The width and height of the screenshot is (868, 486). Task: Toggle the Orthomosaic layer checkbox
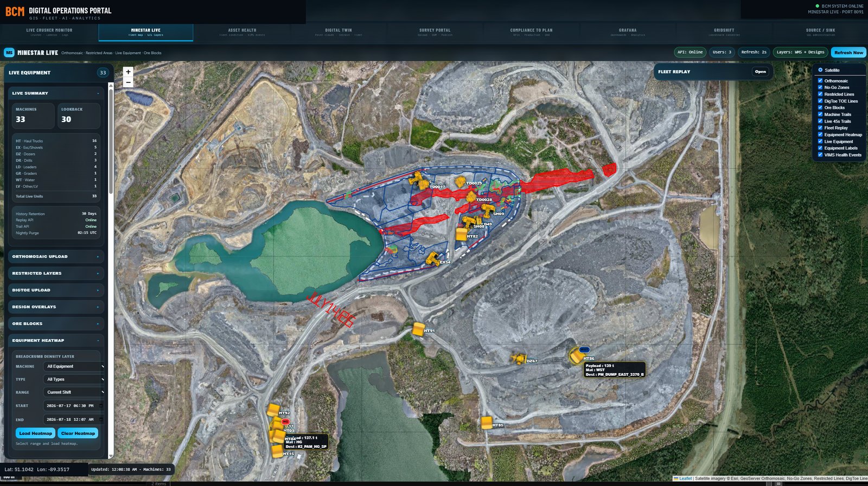coord(820,80)
